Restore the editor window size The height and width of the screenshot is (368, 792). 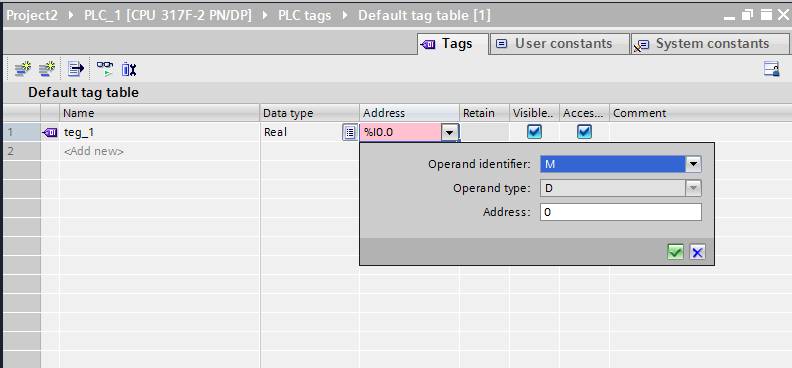(x=748, y=16)
